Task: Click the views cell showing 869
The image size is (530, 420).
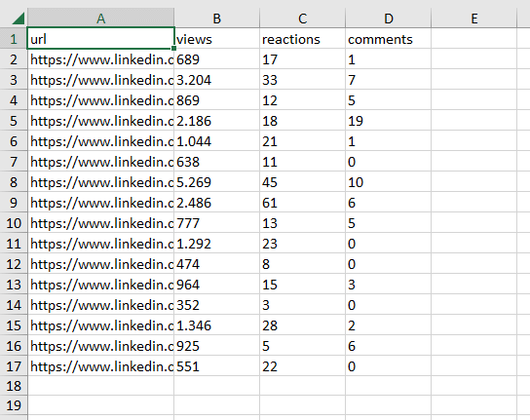Action: coord(216,100)
